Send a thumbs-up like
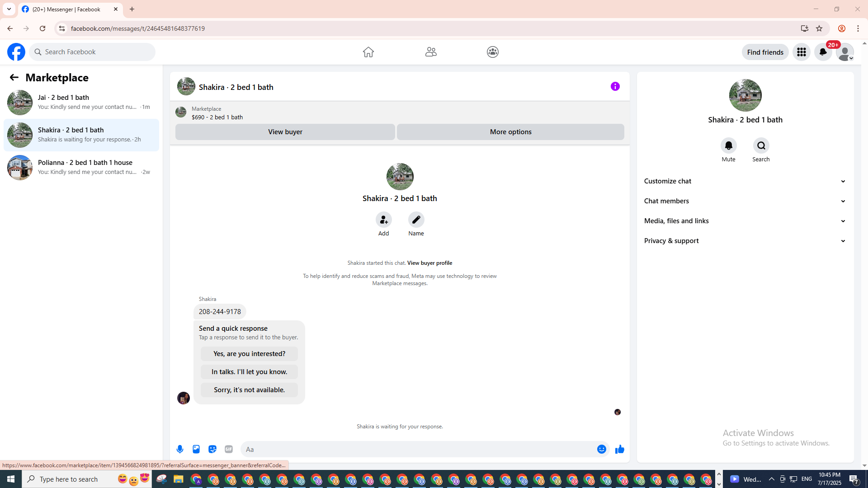Image resolution: width=868 pixels, height=488 pixels. coord(620,449)
